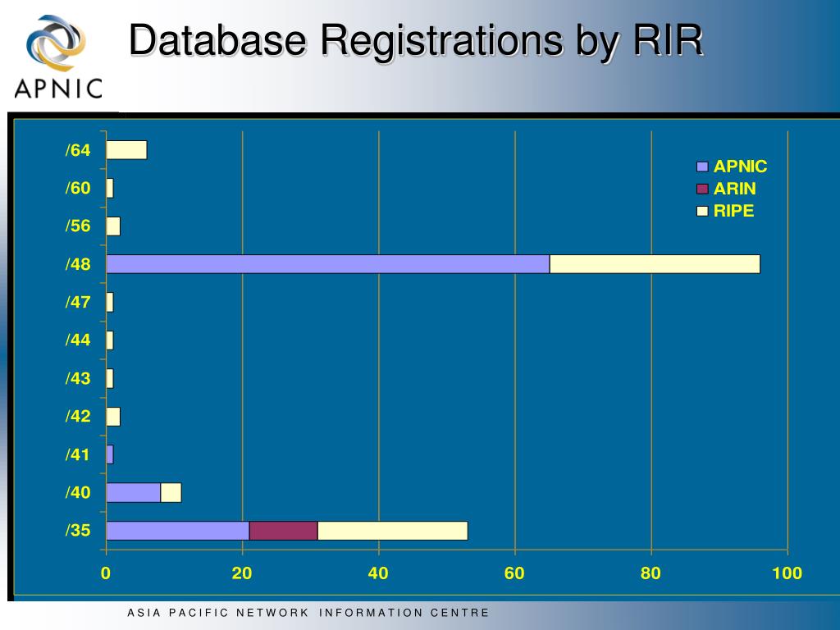Click the /56 axis label
This screenshot has height=630, width=840.
pyautogui.click(x=78, y=226)
